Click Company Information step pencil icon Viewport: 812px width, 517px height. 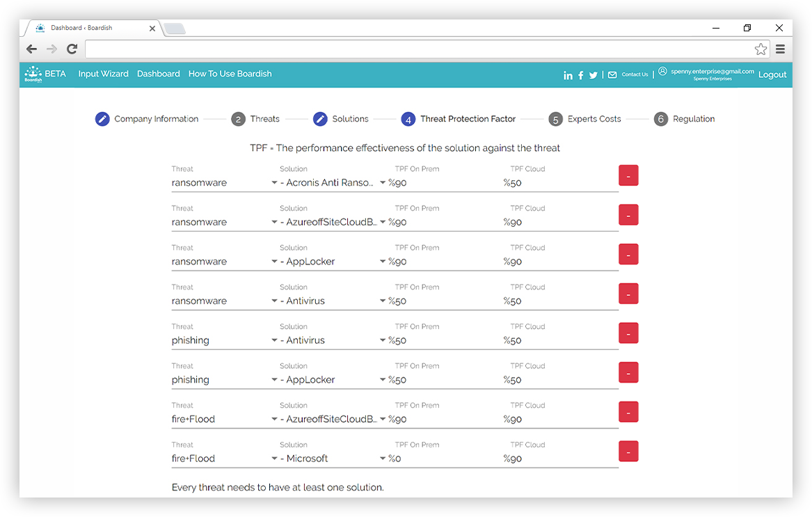click(x=102, y=119)
